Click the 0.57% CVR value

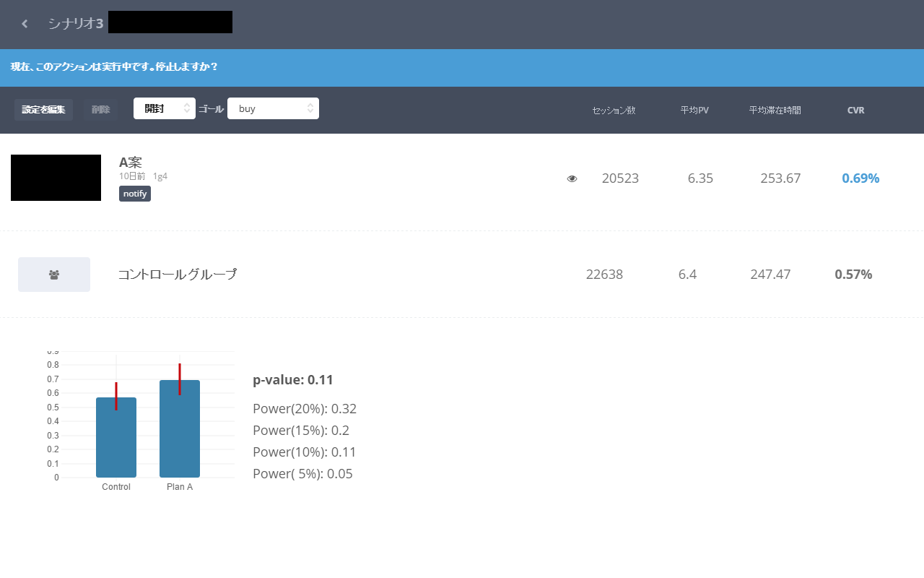point(853,275)
